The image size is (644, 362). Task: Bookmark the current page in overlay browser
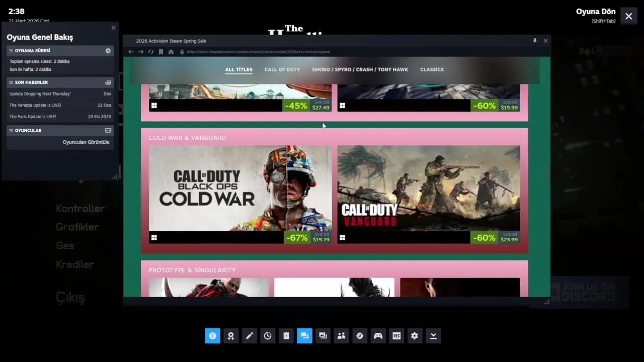point(161,52)
